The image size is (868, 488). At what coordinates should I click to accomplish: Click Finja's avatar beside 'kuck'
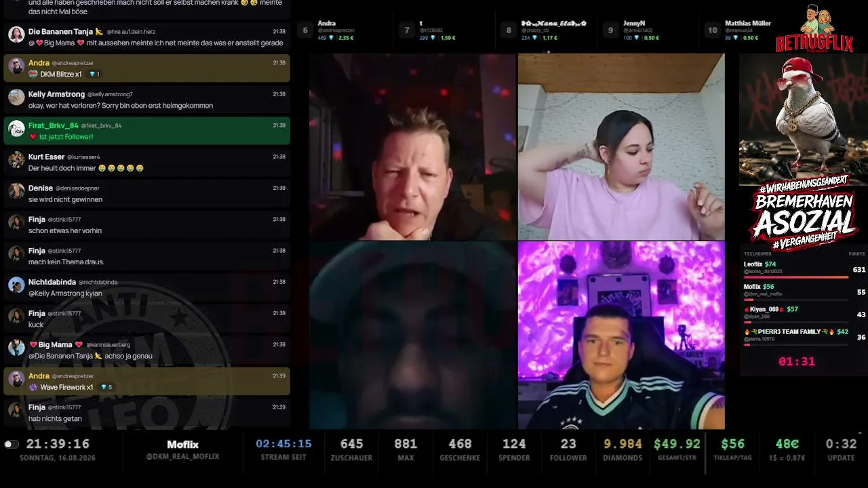point(16,317)
